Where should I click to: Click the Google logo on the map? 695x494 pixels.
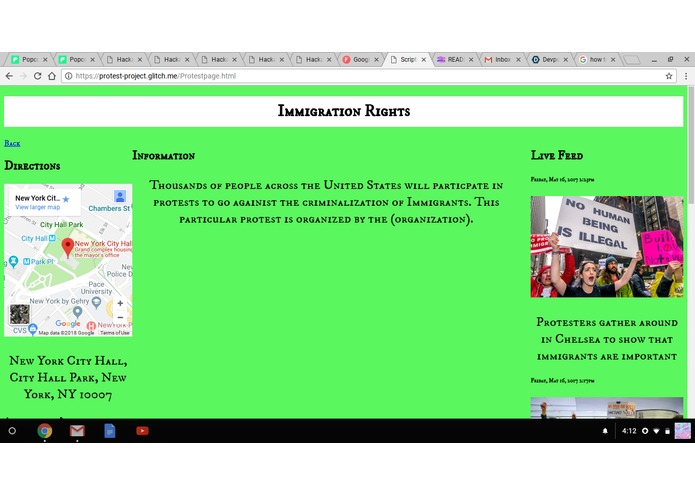[x=68, y=323]
